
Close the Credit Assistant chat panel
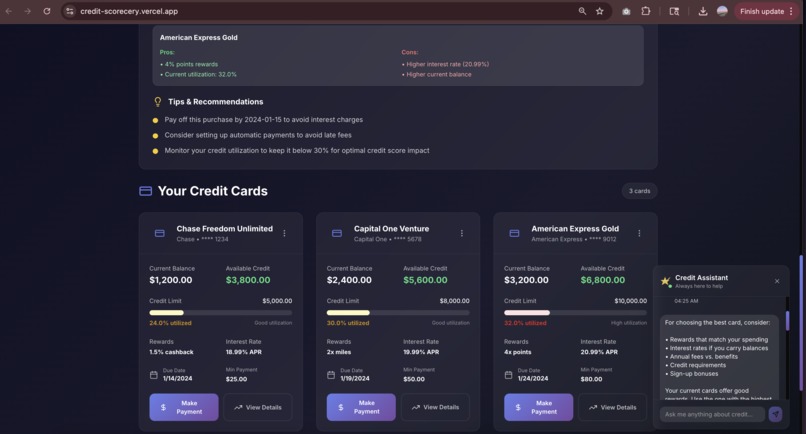777,281
